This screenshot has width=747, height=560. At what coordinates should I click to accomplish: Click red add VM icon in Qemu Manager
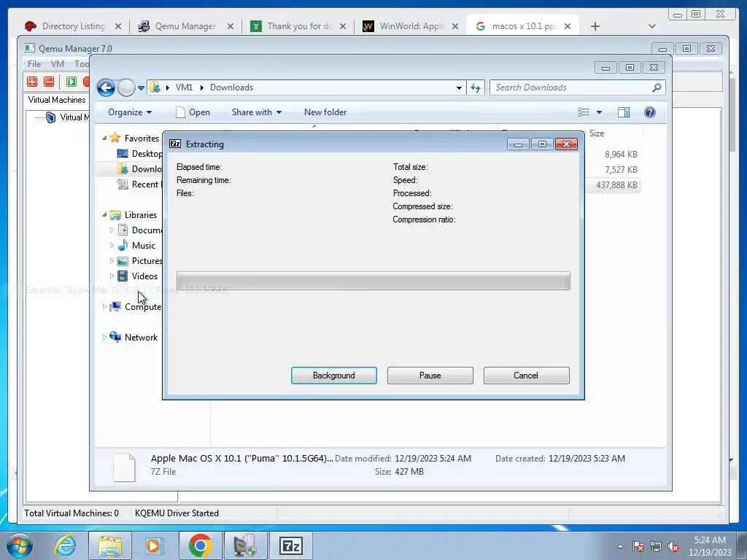[32, 82]
